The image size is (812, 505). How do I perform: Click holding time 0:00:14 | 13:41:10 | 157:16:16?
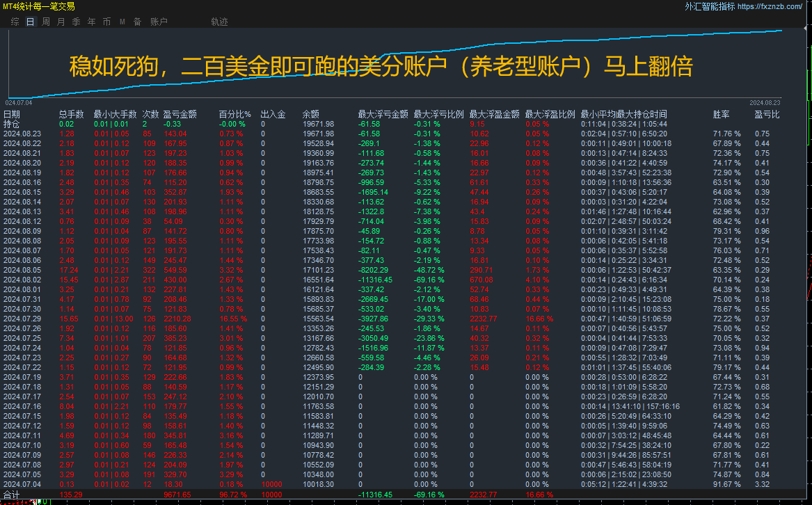click(x=630, y=406)
